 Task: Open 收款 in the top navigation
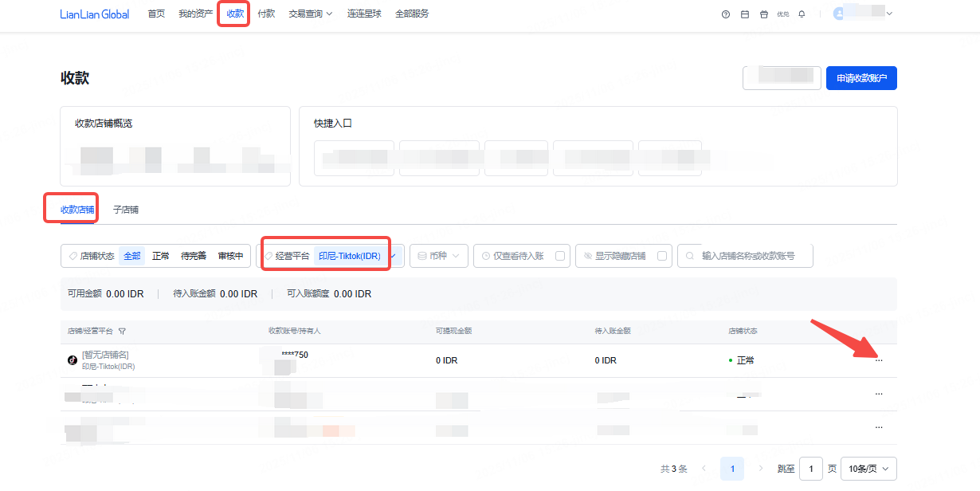[235, 14]
